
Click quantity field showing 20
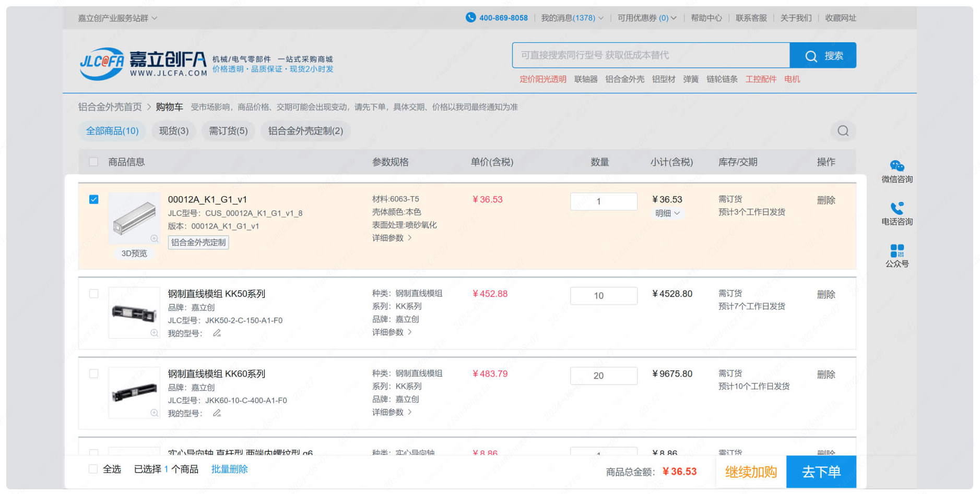pyautogui.click(x=604, y=376)
